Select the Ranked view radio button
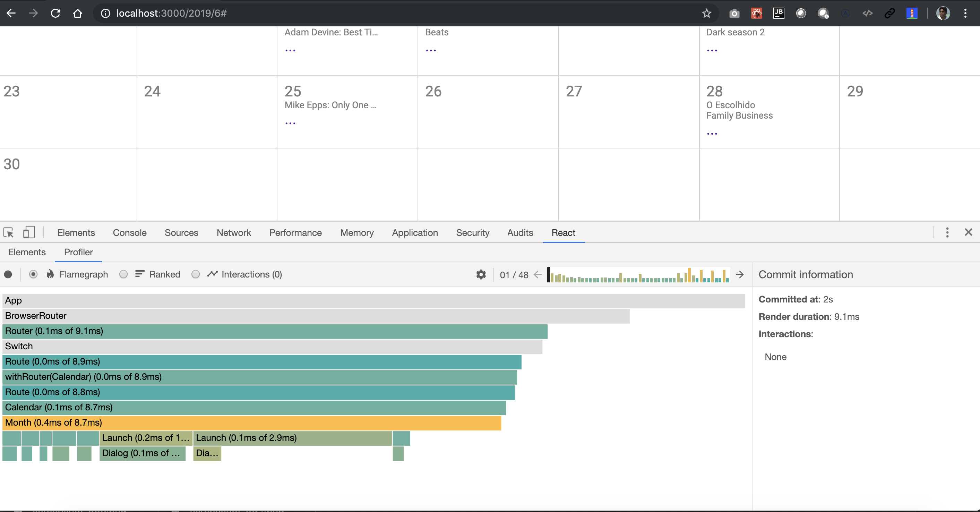The height and width of the screenshot is (512, 980). click(x=123, y=274)
